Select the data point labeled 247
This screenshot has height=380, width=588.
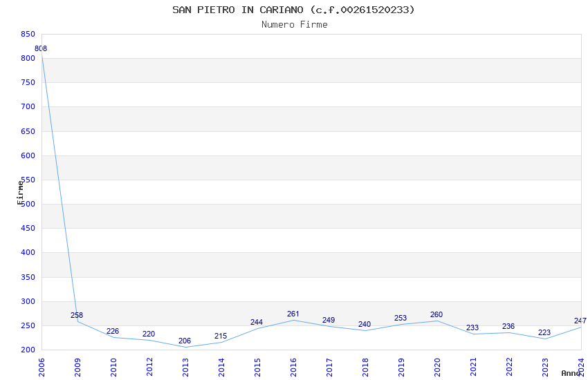(580, 321)
